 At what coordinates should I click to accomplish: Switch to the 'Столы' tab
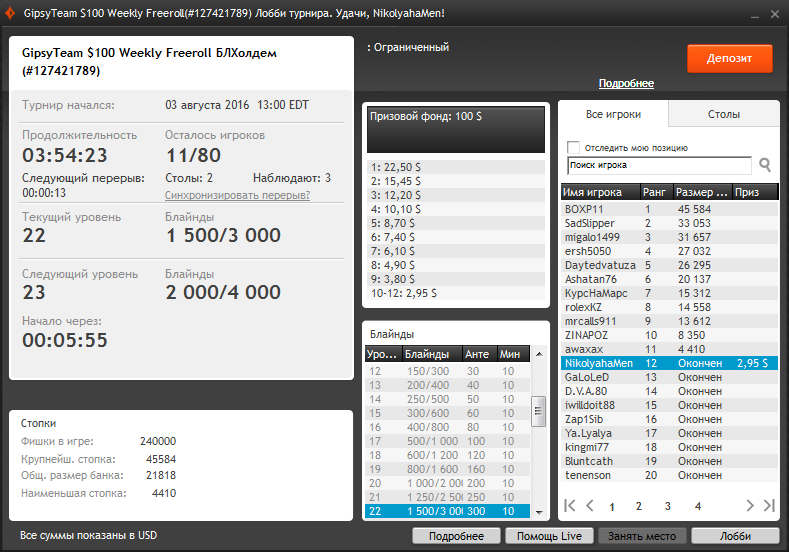724,114
